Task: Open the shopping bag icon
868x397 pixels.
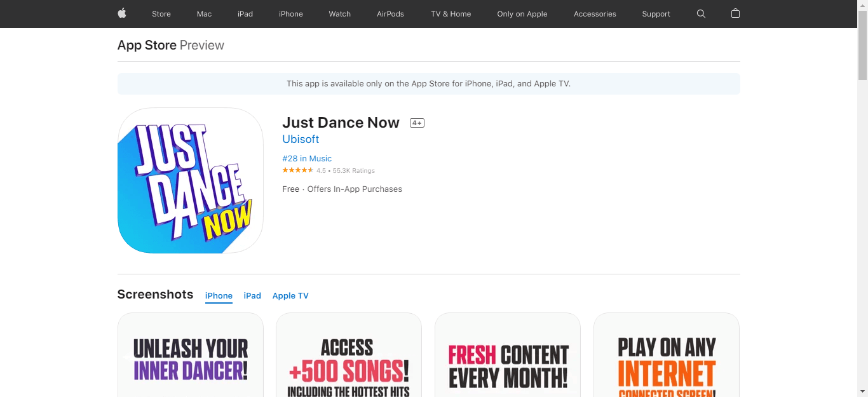Action: (735, 13)
